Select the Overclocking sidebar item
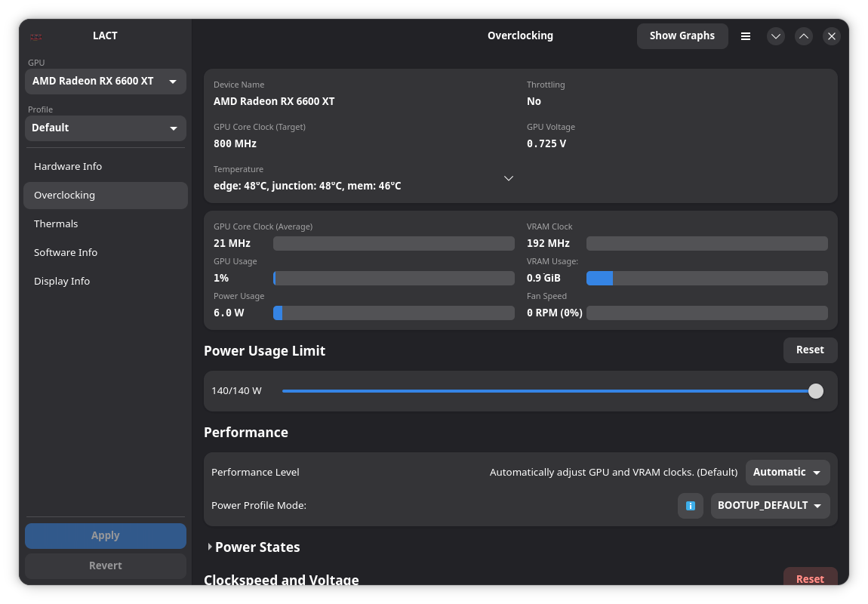 coord(105,196)
